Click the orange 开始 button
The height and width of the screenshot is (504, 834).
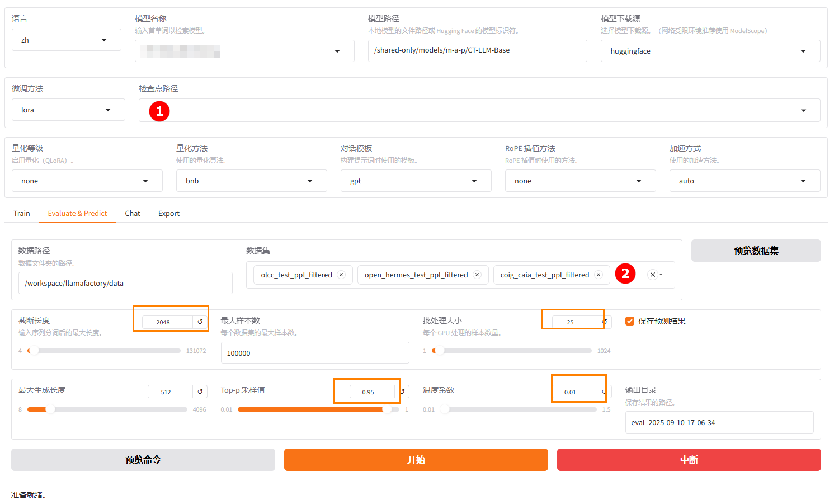(416, 460)
